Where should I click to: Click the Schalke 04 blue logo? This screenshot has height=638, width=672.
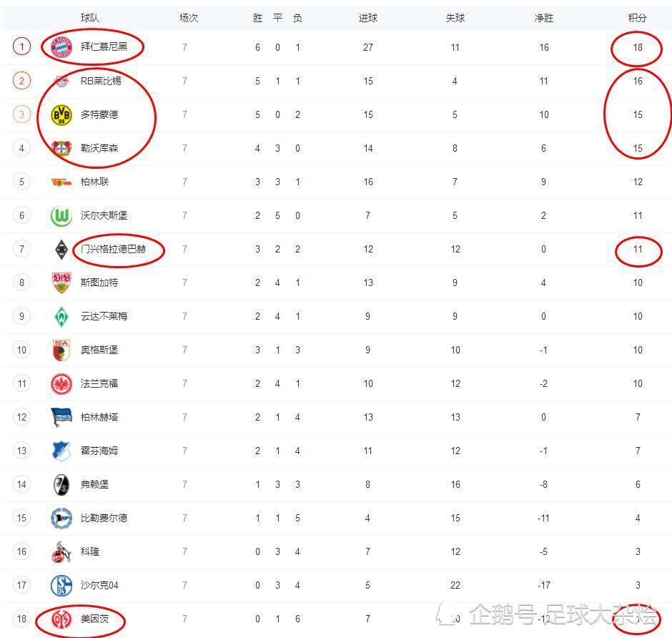(61, 585)
